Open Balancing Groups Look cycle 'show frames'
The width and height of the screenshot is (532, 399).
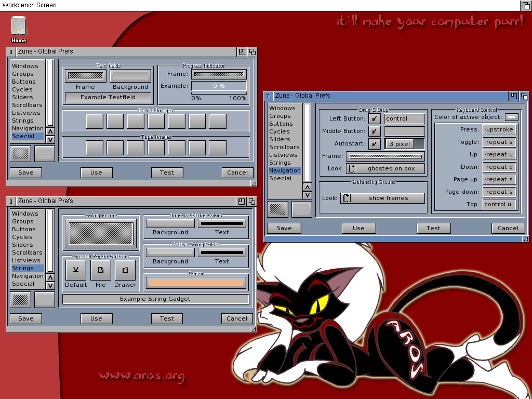[383, 198]
